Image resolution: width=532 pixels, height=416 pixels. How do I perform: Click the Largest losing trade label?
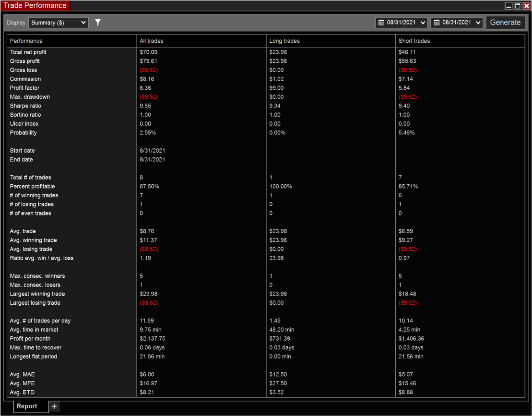click(35, 303)
